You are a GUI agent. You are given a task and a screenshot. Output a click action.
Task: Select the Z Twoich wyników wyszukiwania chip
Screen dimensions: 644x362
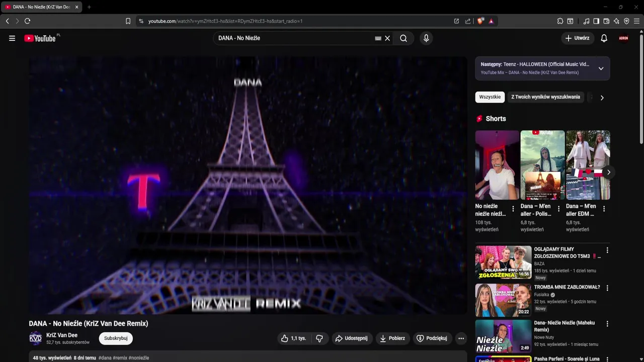tap(546, 97)
